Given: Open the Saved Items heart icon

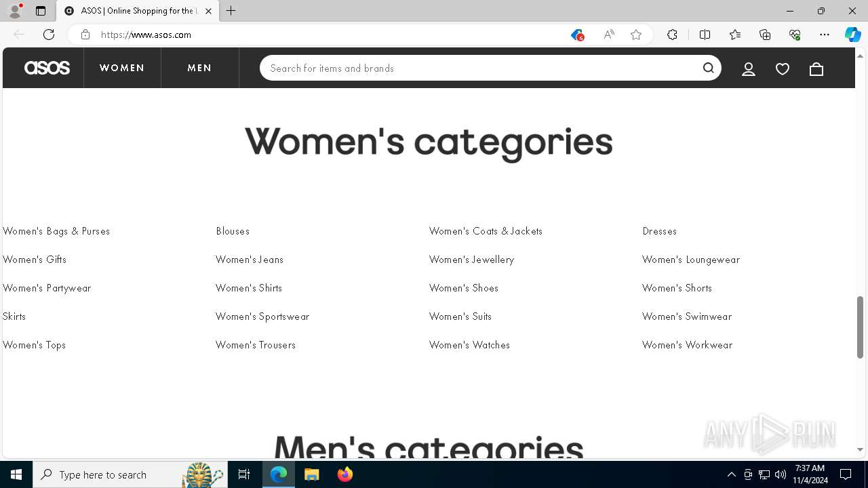Looking at the screenshot, I should coord(783,68).
